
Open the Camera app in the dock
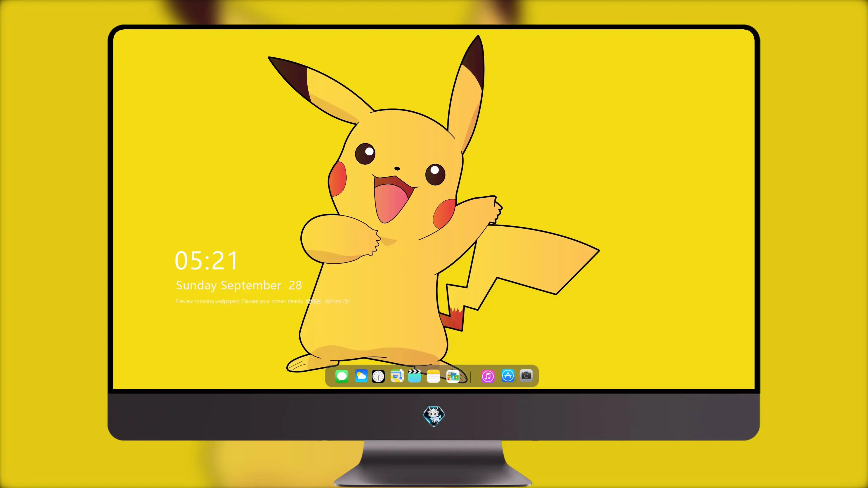pyautogui.click(x=526, y=376)
